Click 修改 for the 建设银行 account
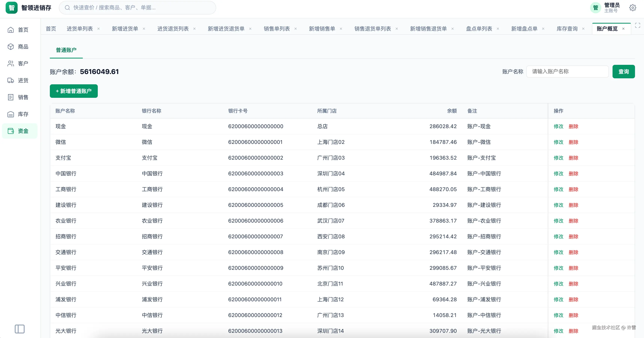644x338 pixels. [x=559, y=205]
